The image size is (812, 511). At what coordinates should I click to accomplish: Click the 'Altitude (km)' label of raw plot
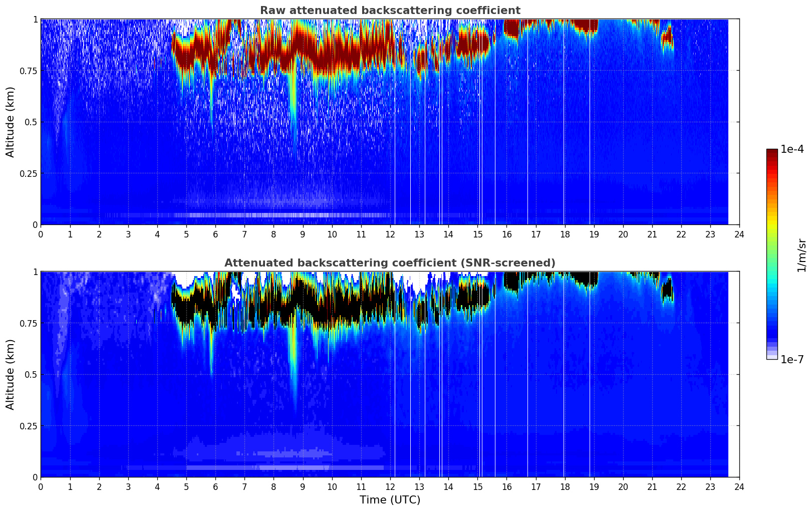click(x=11, y=122)
